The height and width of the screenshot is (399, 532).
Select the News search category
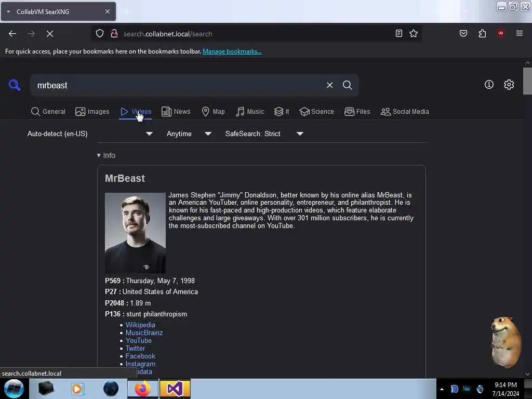[176, 112]
